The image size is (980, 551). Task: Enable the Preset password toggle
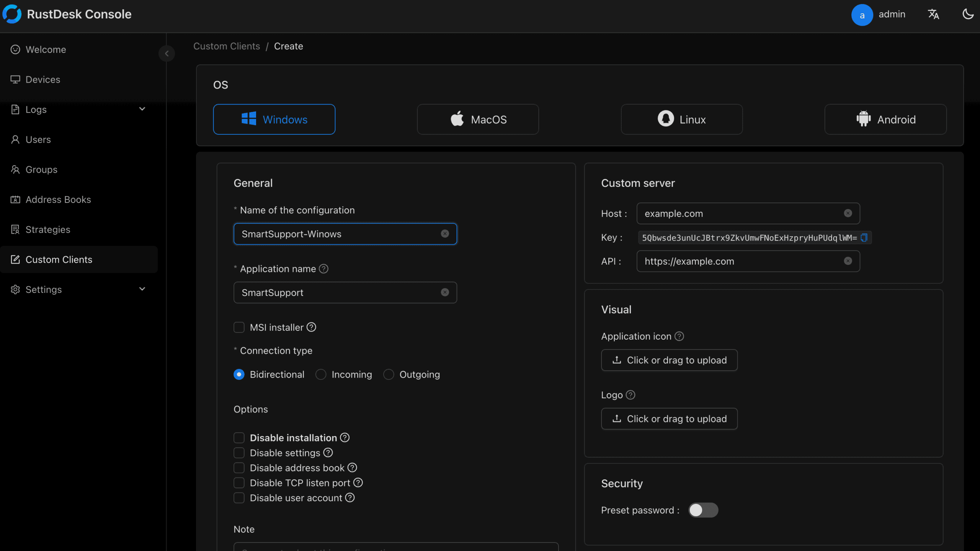point(703,510)
